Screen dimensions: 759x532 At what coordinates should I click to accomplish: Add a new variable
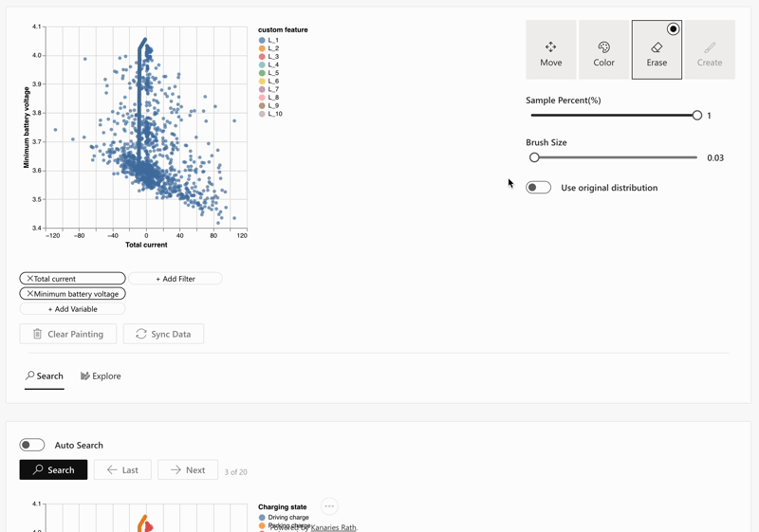[x=73, y=309]
